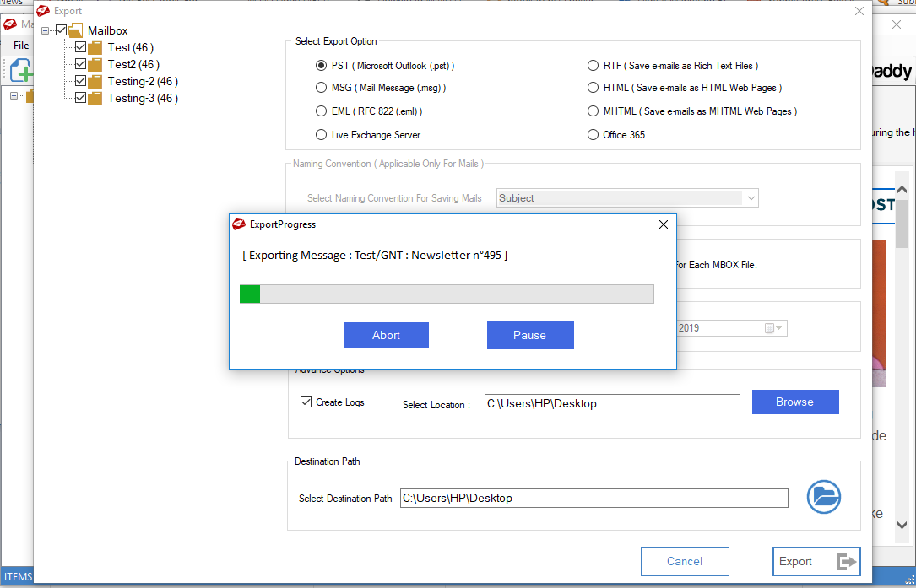Click the scroll down arrow on right

902,525
